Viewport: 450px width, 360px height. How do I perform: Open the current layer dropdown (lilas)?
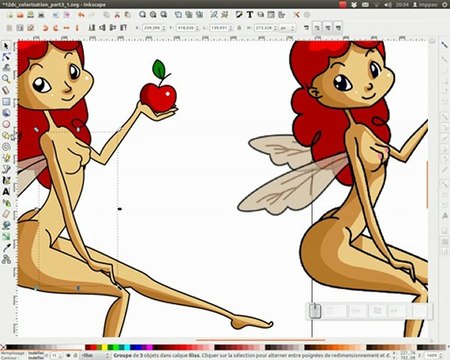(x=96, y=356)
